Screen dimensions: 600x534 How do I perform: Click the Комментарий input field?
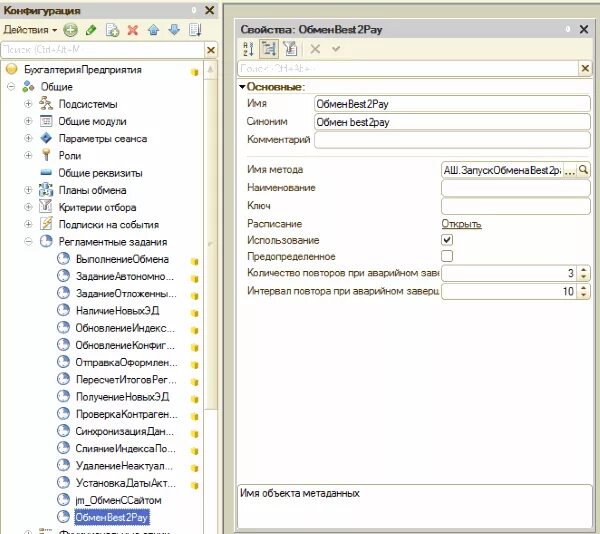click(x=452, y=140)
